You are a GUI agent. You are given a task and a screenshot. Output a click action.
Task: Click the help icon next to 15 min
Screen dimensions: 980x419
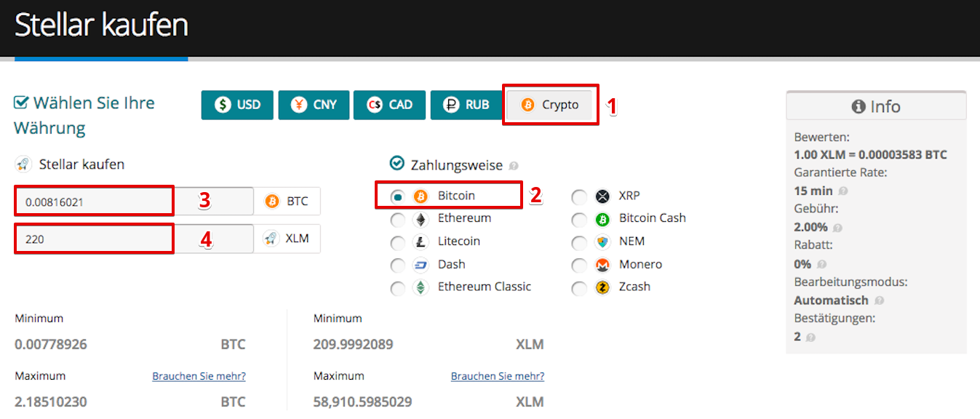tap(842, 191)
